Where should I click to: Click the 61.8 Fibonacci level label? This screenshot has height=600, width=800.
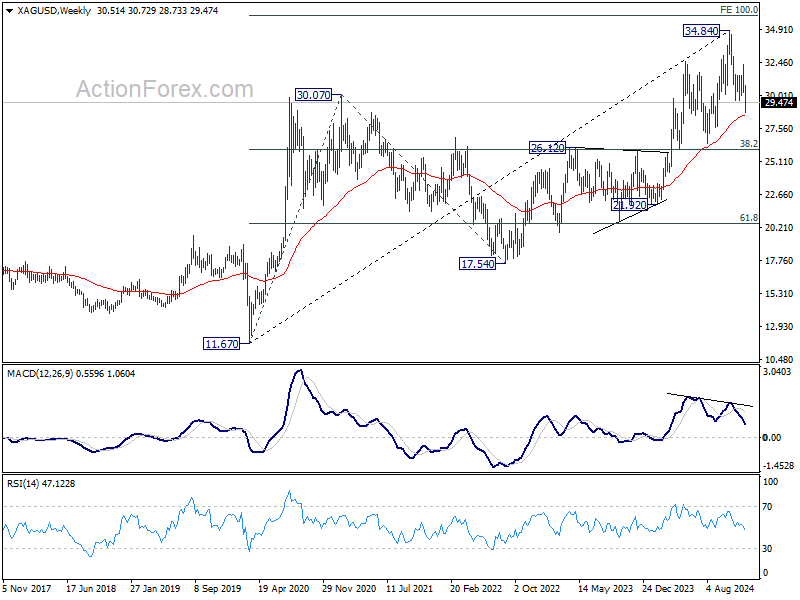pos(748,218)
